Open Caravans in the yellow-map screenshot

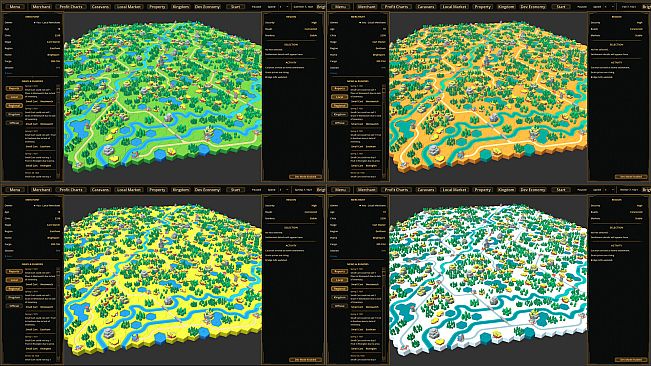100,190
